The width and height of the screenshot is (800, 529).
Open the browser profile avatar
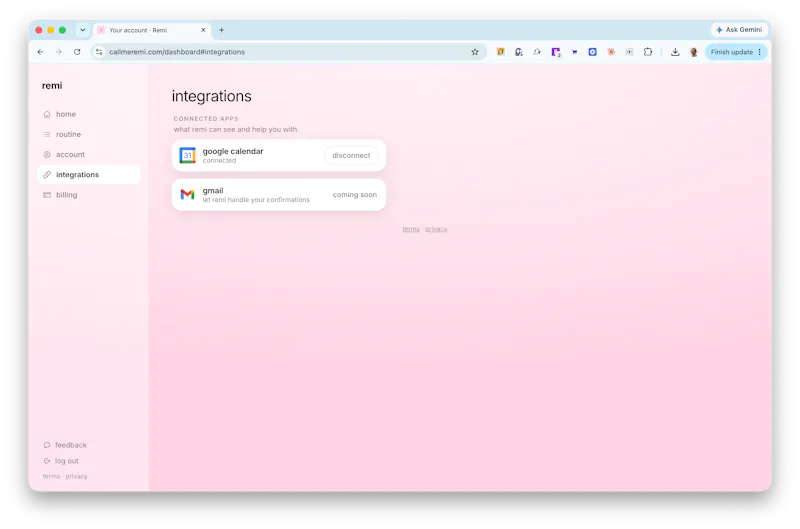(x=693, y=52)
